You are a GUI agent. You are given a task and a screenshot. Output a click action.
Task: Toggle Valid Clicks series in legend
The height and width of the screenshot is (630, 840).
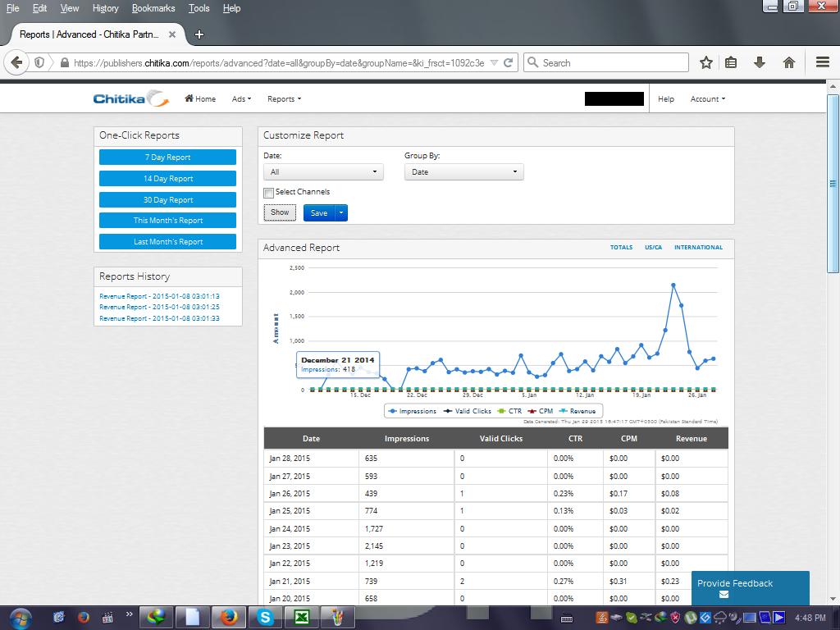[467, 411]
